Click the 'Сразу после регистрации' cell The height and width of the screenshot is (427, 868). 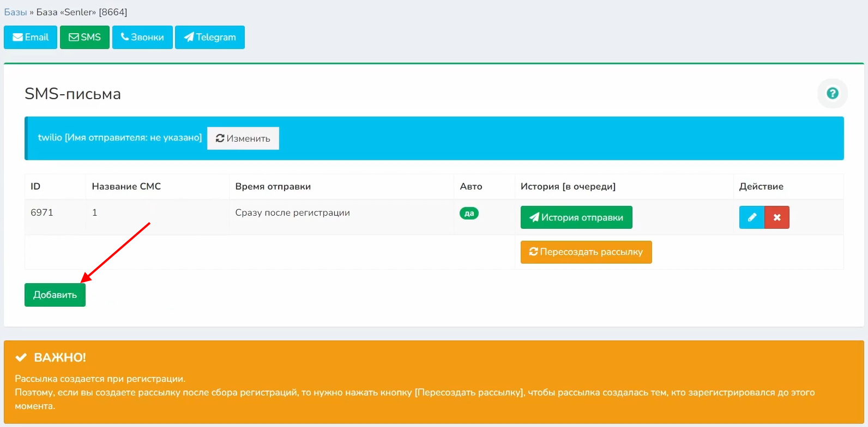[x=292, y=212]
